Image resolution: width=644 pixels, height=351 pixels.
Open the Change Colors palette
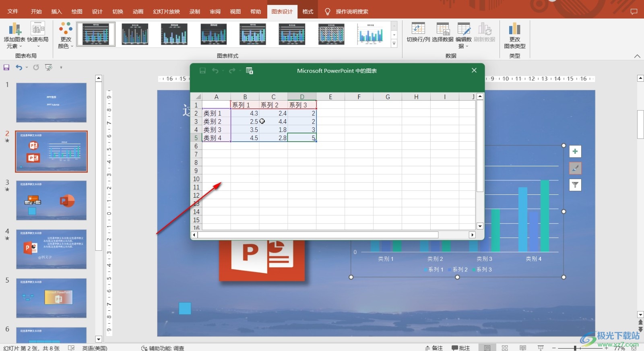(x=66, y=35)
